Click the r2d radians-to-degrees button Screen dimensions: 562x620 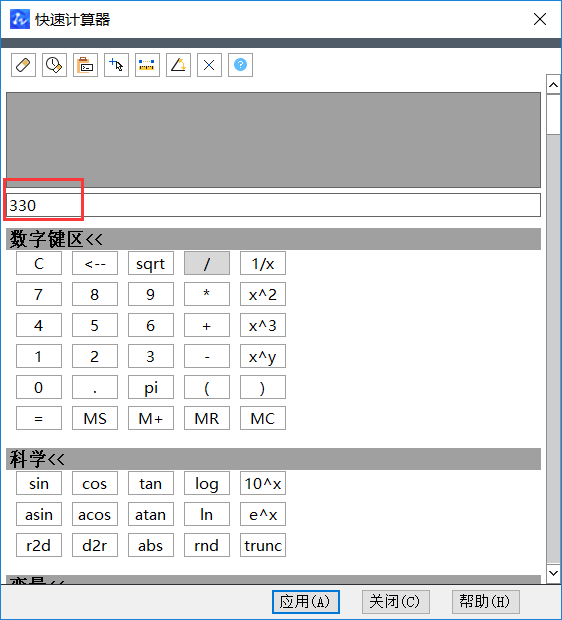tap(39, 545)
